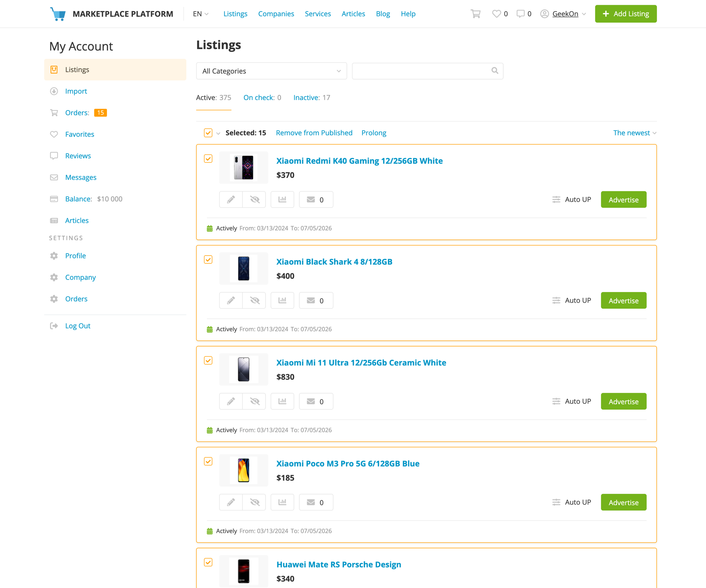
Task: Advertise Xiaomi Redmi K40 Gaming listing
Action: [x=624, y=200]
